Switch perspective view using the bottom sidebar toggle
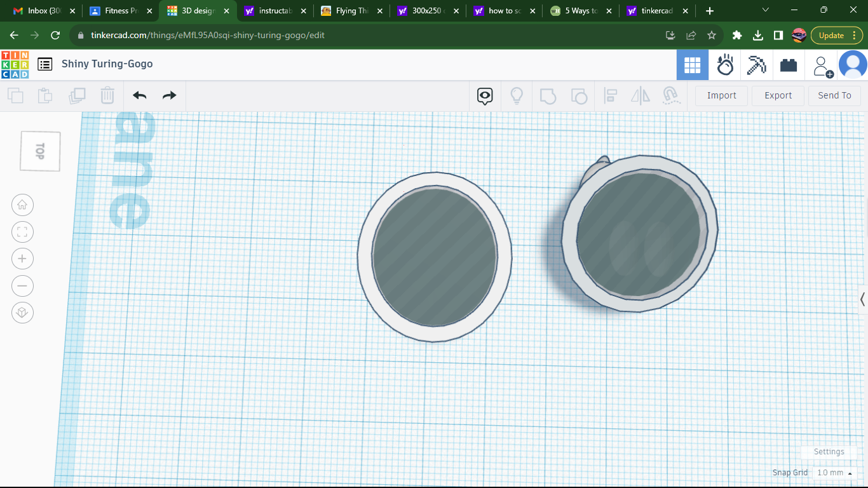 pyautogui.click(x=22, y=313)
